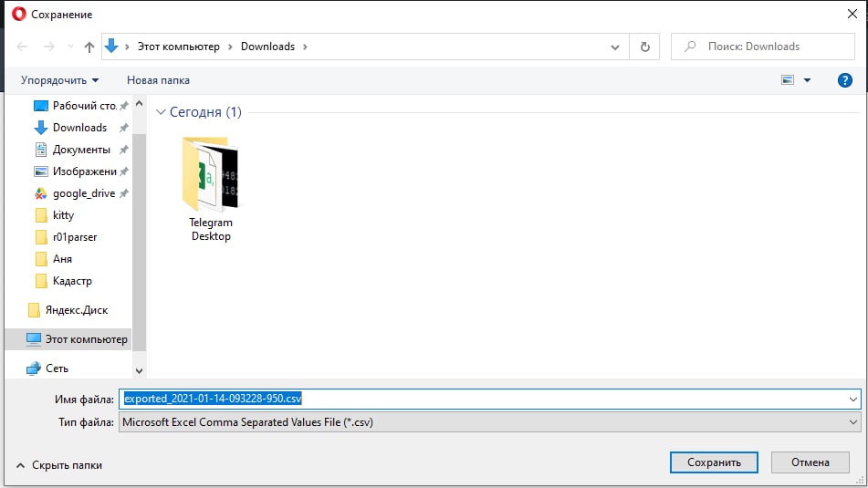This screenshot has width=868, height=488.
Task: Select 'Downloads' breadcrumb in address bar
Action: [x=267, y=47]
